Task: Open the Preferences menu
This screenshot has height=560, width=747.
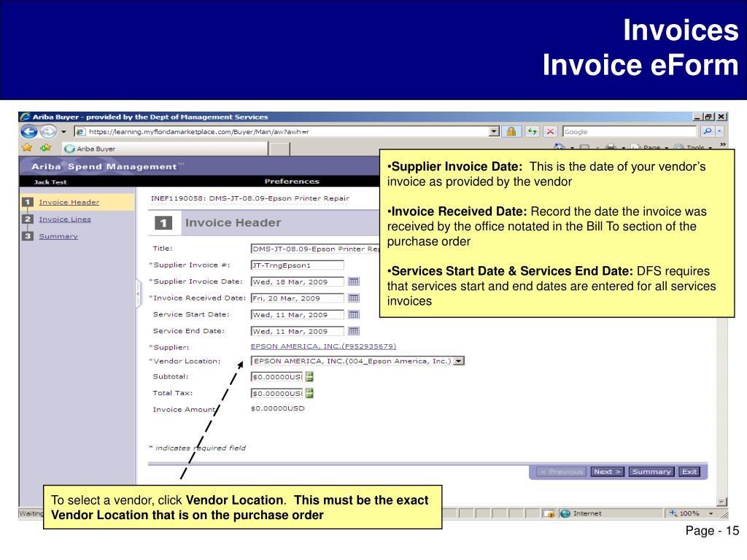Action: tap(292, 182)
